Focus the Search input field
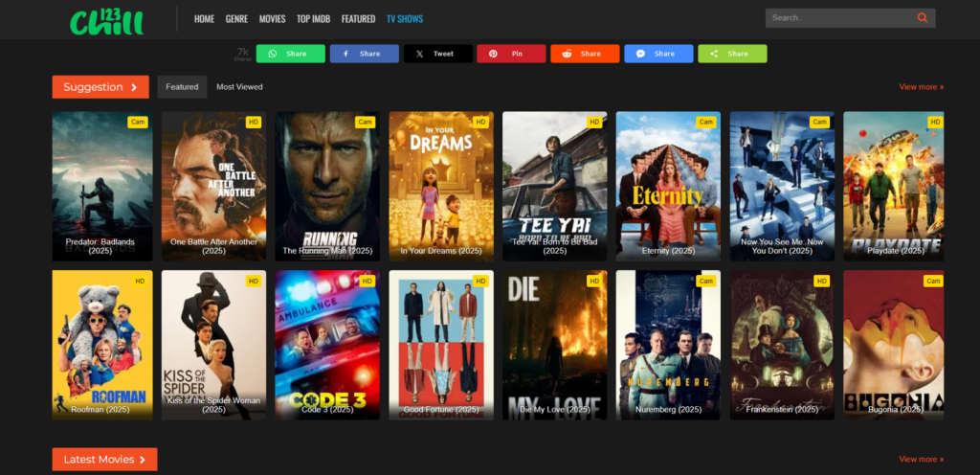Viewport: 980px width, 475px height. [840, 17]
